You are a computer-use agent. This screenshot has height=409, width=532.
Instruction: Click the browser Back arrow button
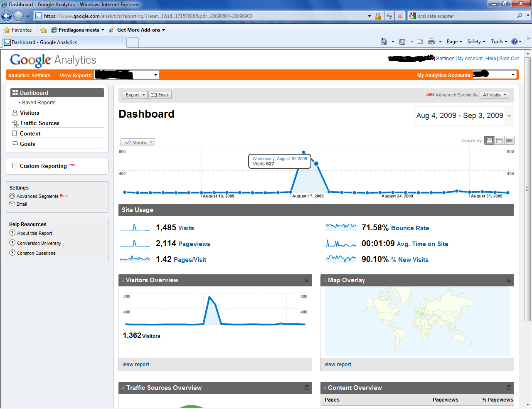point(7,16)
